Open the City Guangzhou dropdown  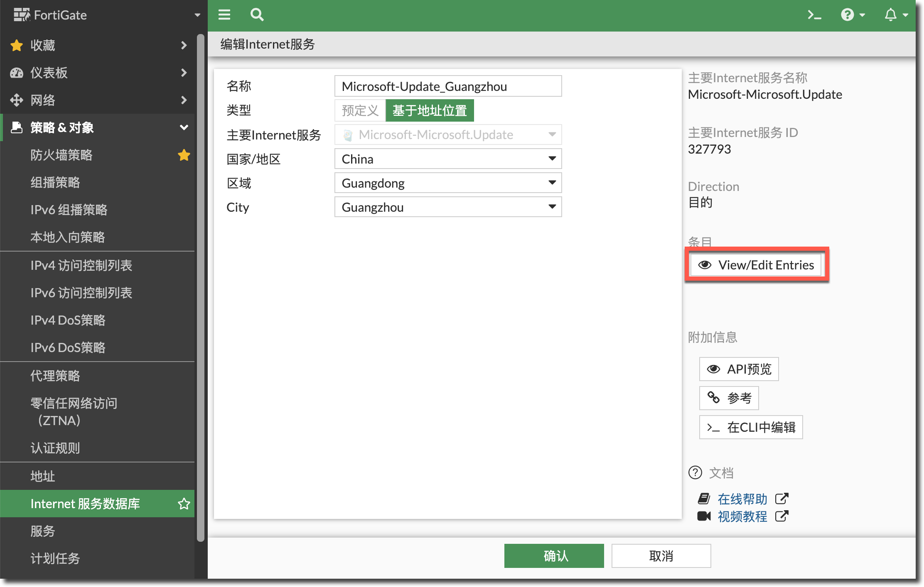coord(448,207)
